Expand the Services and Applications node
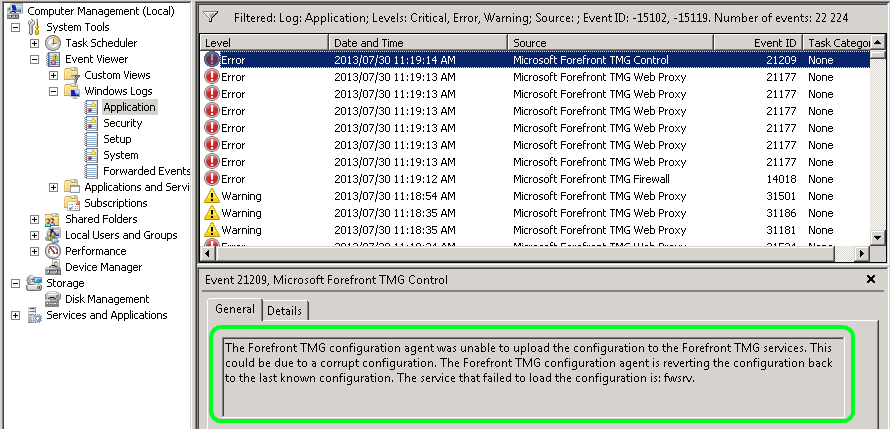This screenshot has width=890, height=429. (16, 315)
